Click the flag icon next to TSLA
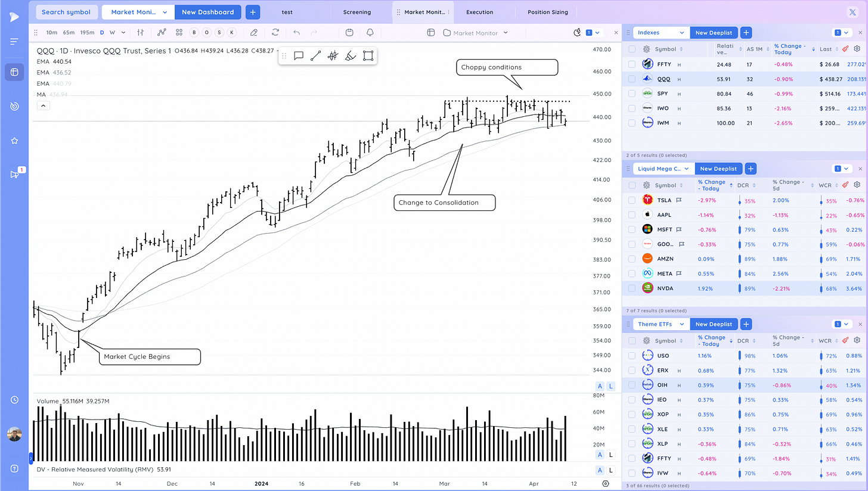 click(678, 200)
